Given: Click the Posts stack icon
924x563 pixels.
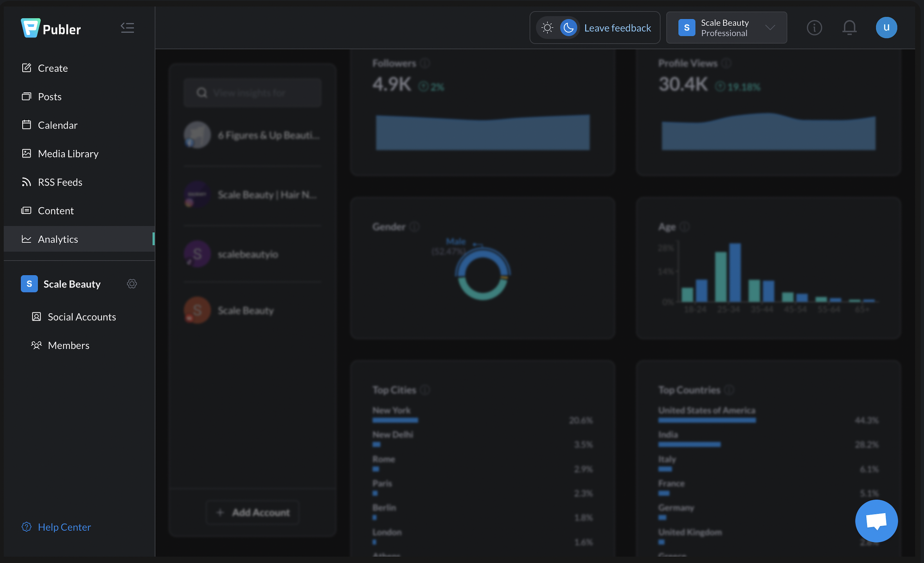Looking at the screenshot, I should coord(26,96).
